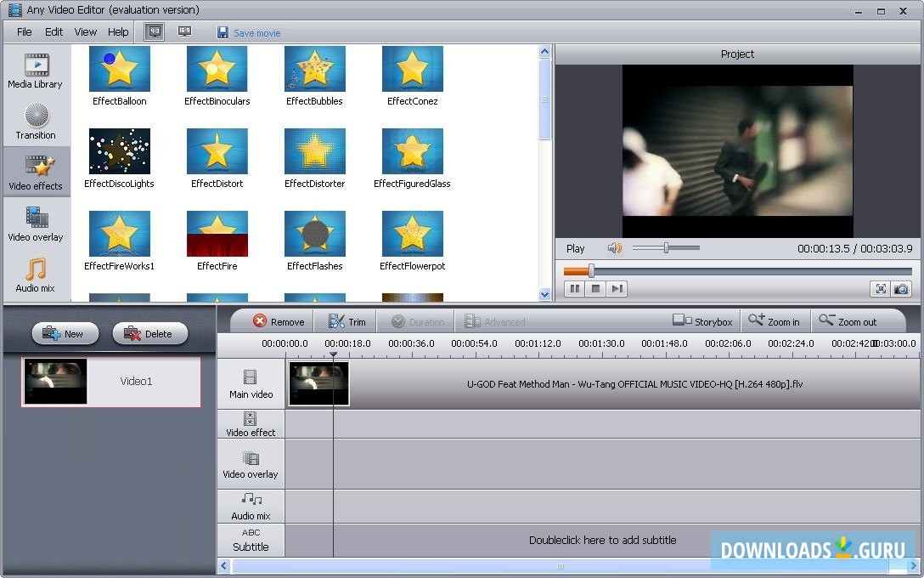Open the Media Library panel
Image resolution: width=924 pixels, height=578 pixels.
(x=35, y=71)
